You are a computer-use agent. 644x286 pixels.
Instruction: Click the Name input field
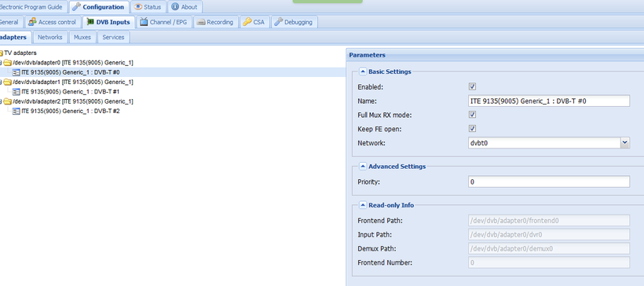pyautogui.click(x=549, y=101)
